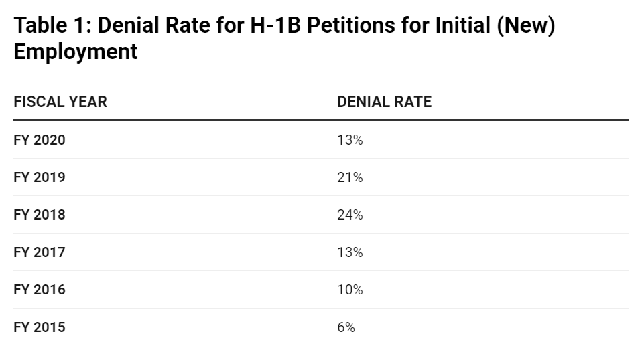Viewport: 644px width, 350px height.
Task: Select the FY 2016 row label
Action: [40, 290]
